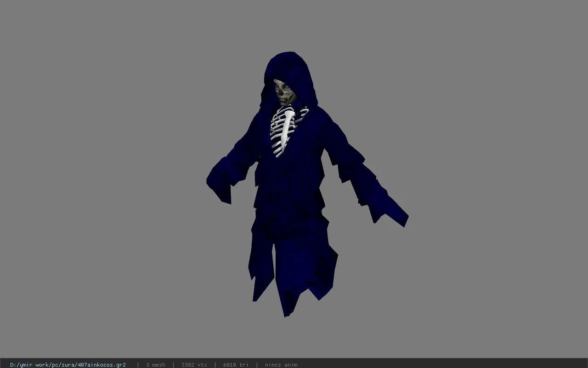Click the '3 mesh' status entry
This screenshot has height=368, width=588.
click(x=156, y=365)
